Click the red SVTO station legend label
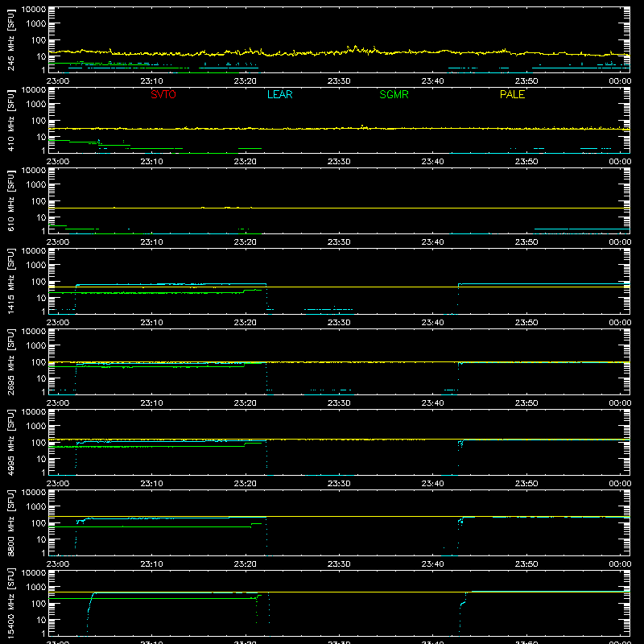644x644 pixels. (x=163, y=94)
